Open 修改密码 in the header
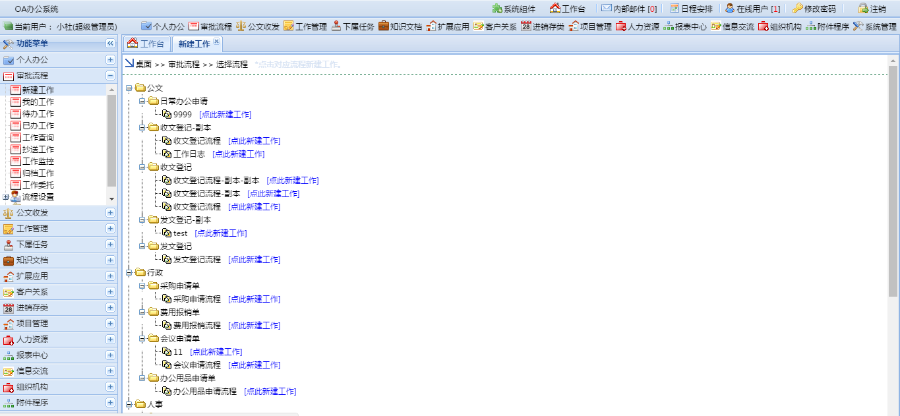The height and width of the screenshot is (416, 900). click(x=814, y=9)
